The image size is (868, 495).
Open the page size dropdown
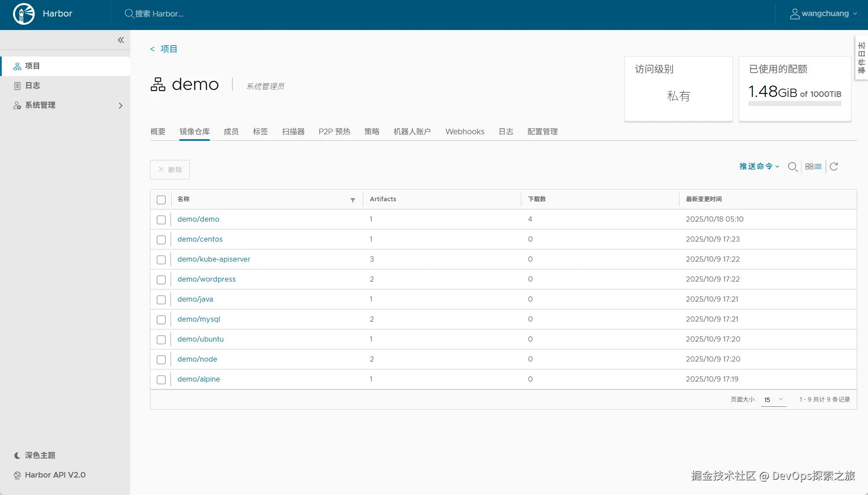click(774, 399)
